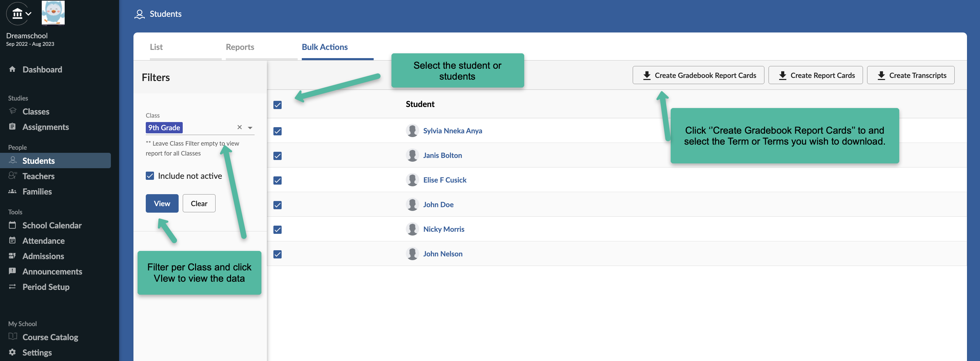This screenshot has height=361, width=980.
Task: Uncheck Nicky Morris's checkbox
Action: pyautogui.click(x=278, y=229)
